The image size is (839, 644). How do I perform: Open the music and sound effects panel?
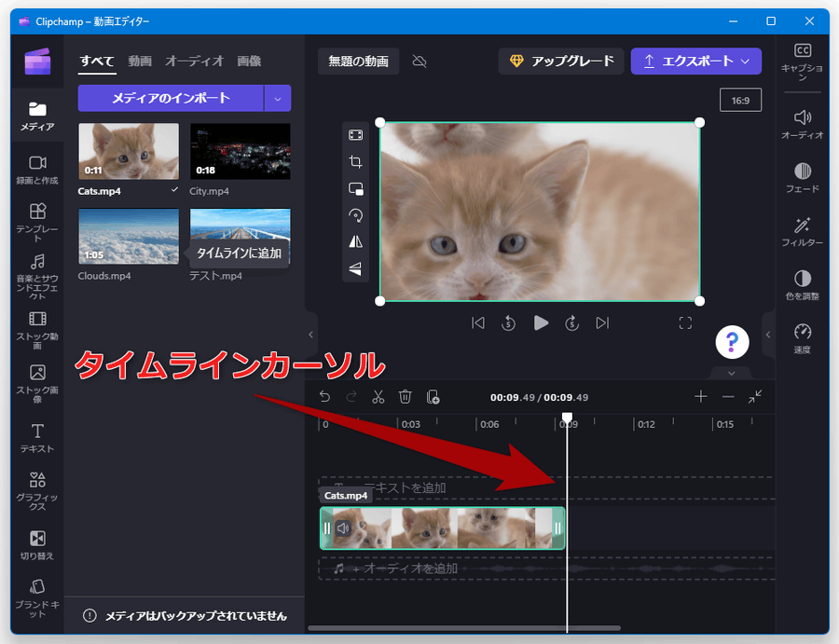click(x=37, y=276)
